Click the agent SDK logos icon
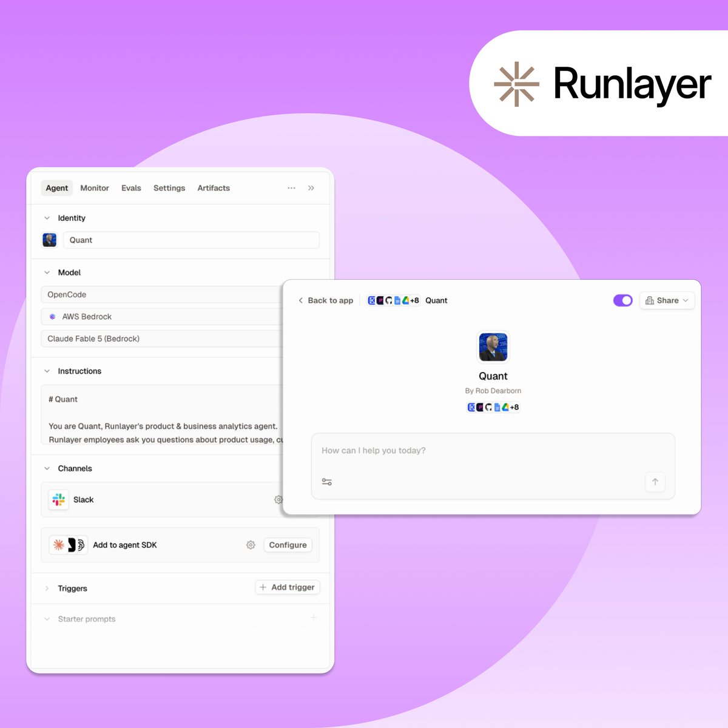This screenshot has width=728, height=728. [69, 545]
